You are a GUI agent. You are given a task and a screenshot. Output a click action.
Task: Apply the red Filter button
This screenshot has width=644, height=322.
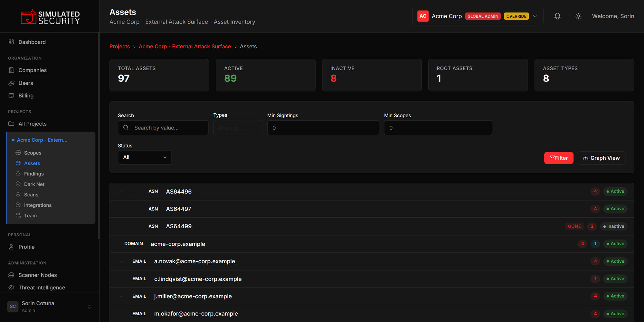click(x=559, y=158)
